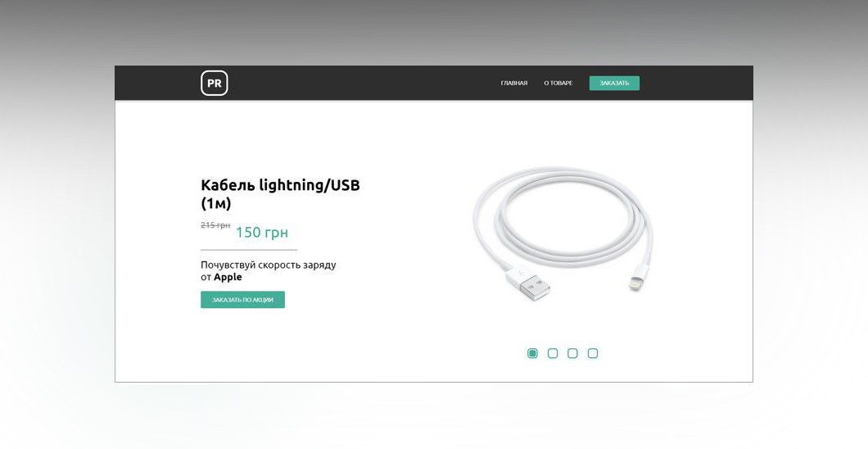This screenshot has height=449, width=868.
Task: Click empty dark header bar area
Action: point(359,83)
